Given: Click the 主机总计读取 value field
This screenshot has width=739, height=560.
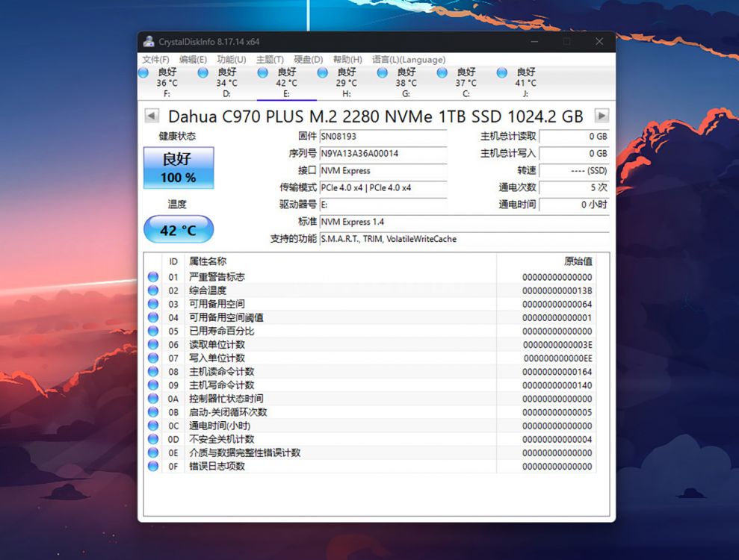Looking at the screenshot, I should pyautogui.click(x=574, y=137).
